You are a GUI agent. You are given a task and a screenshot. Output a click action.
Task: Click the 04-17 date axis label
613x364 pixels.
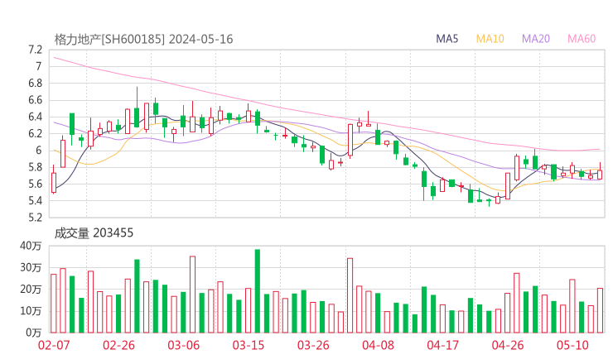443,345
